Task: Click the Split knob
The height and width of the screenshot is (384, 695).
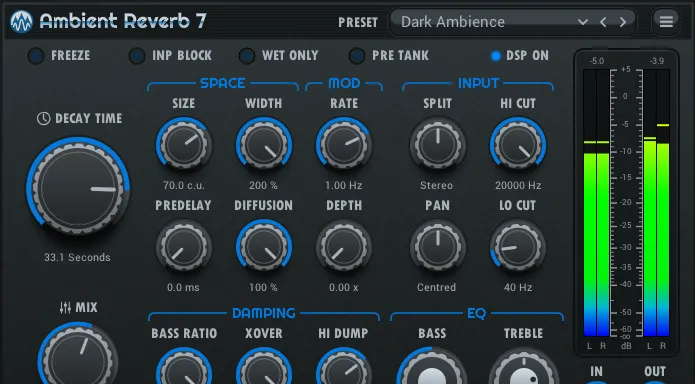Action: (x=437, y=145)
